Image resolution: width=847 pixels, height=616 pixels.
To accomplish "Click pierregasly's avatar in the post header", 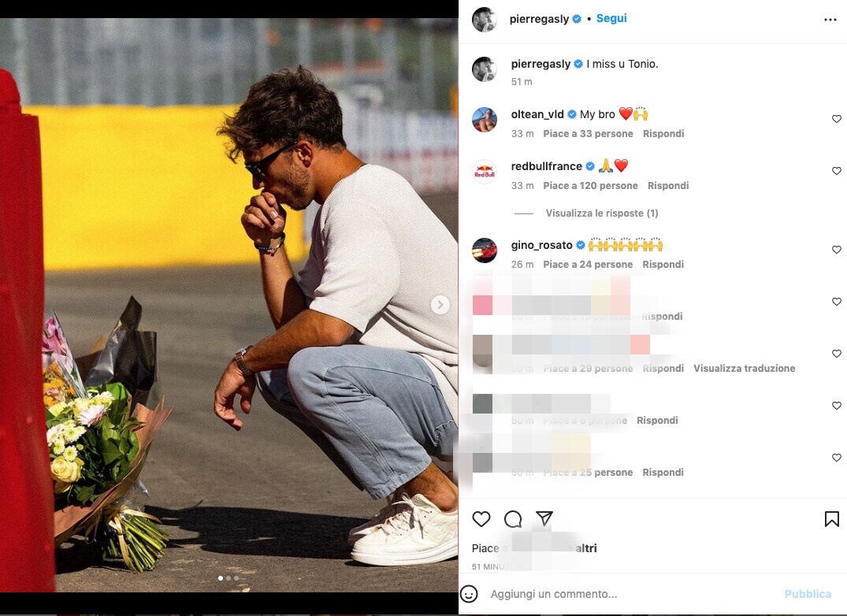I will pos(485,20).
